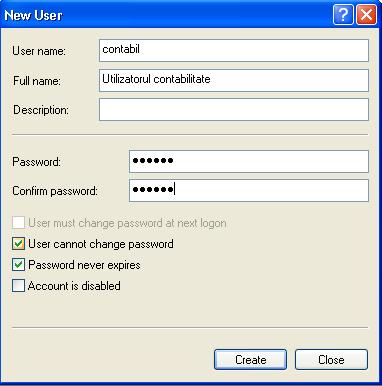Click the question mark Help button
This screenshot has width=382, height=386.
pos(343,15)
